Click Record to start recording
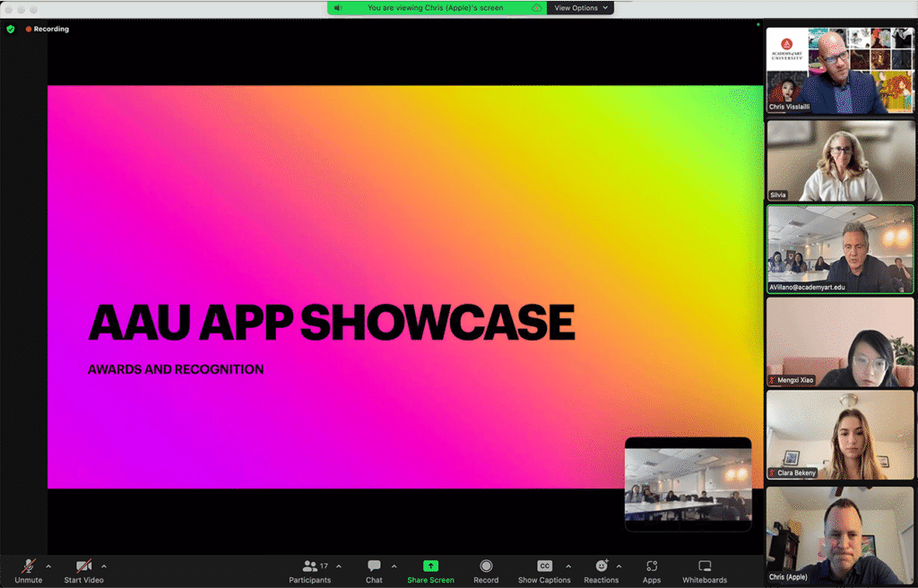The width and height of the screenshot is (918, 588). (486, 571)
